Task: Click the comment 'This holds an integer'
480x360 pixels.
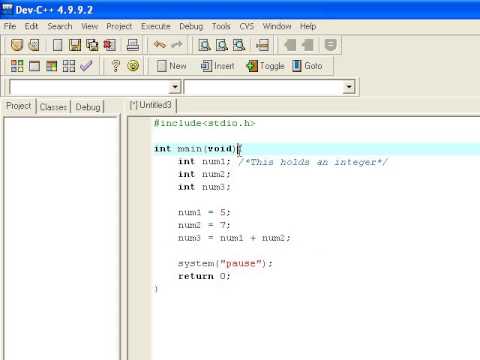Action: (313, 162)
